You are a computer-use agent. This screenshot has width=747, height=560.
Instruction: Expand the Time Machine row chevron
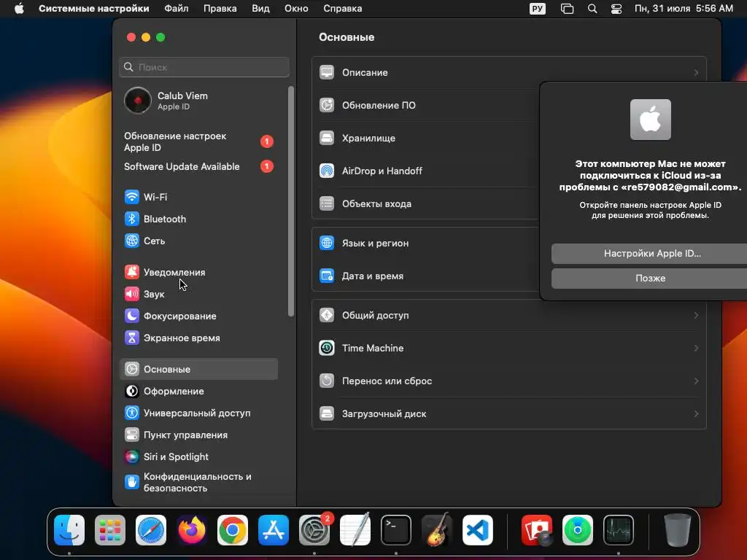[x=696, y=348]
